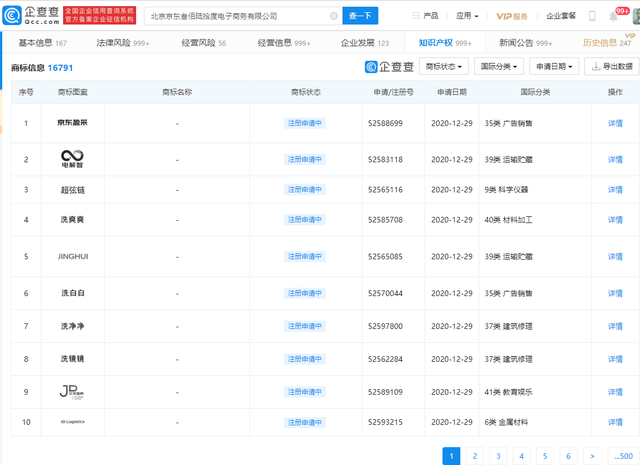Open the 历史信息 VIP tab
Image resolution: width=640 pixels, height=465 pixels.
click(x=607, y=42)
